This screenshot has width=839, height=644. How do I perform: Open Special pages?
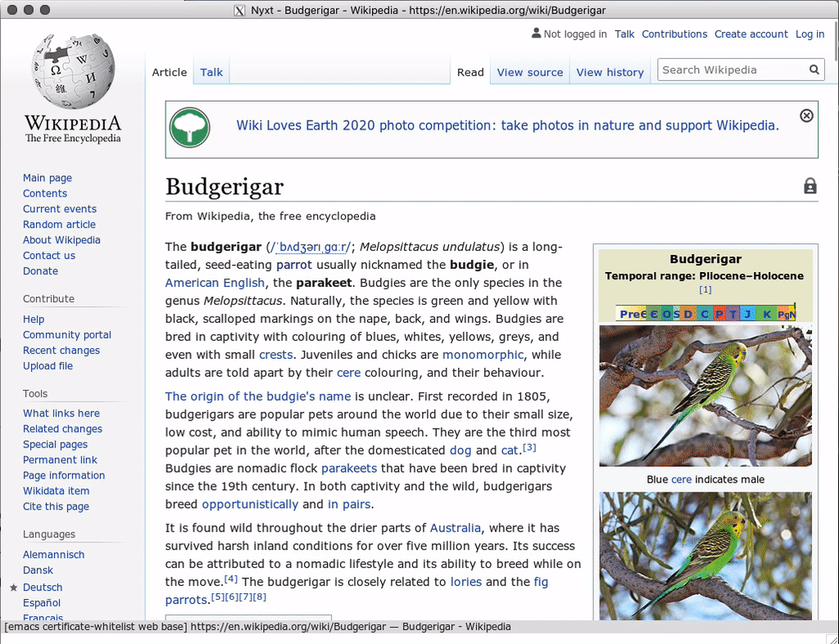[55, 444]
